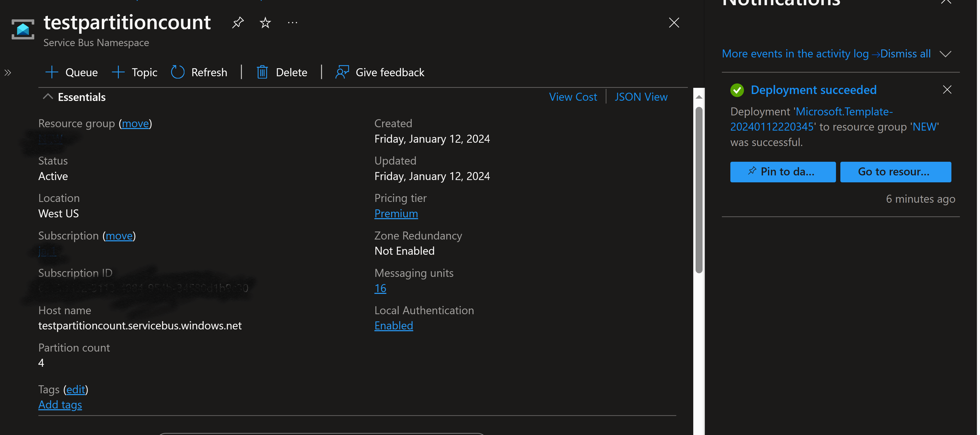The image size is (980, 435).
Task: Open the Microsoft.Template deployment link
Action: [x=812, y=119]
